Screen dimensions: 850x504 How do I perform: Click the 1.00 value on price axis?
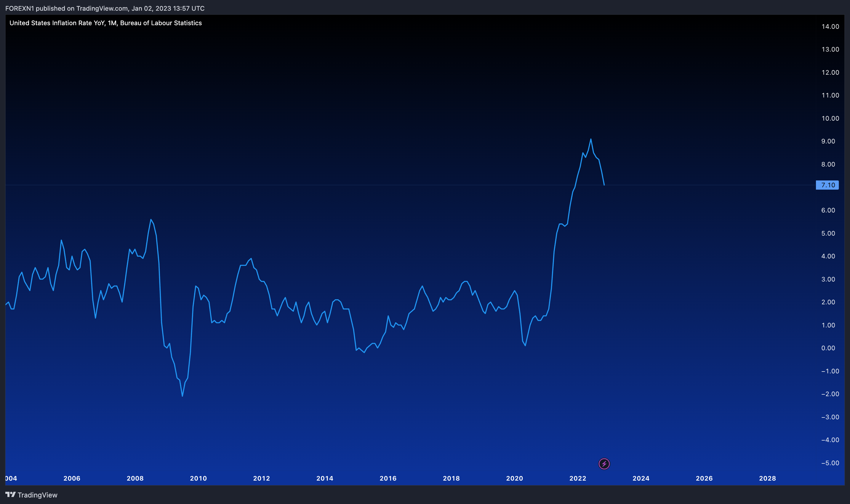(828, 325)
